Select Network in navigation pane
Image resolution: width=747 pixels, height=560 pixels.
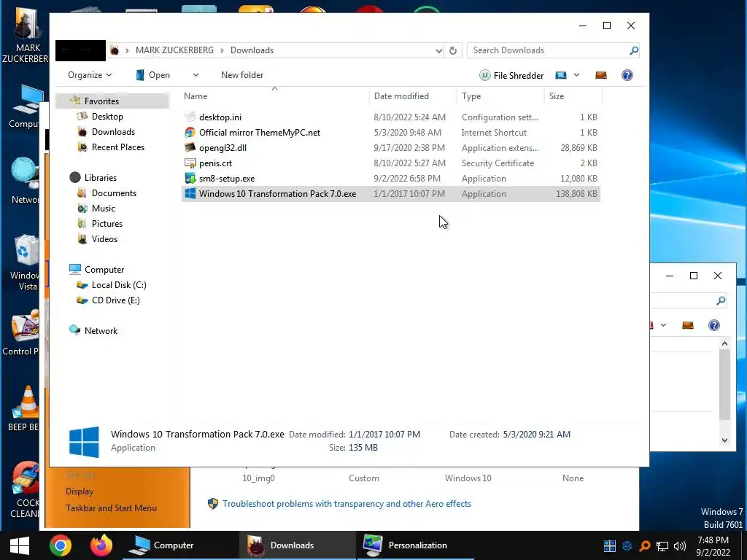click(x=101, y=331)
